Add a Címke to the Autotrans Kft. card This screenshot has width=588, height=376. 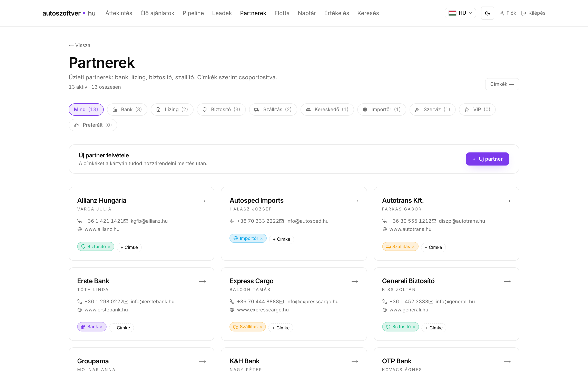point(433,247)
